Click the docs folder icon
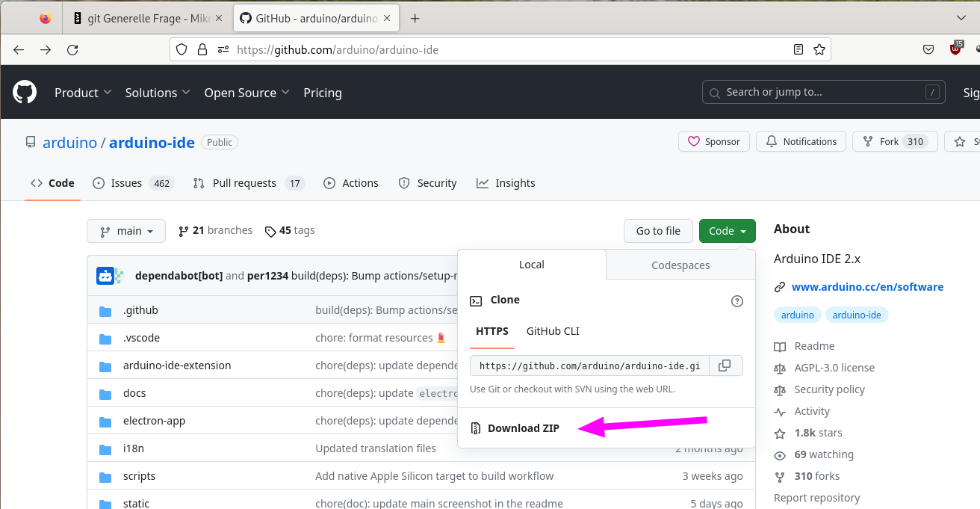Viewport: 980px width, 509px height. click(105, 393)
